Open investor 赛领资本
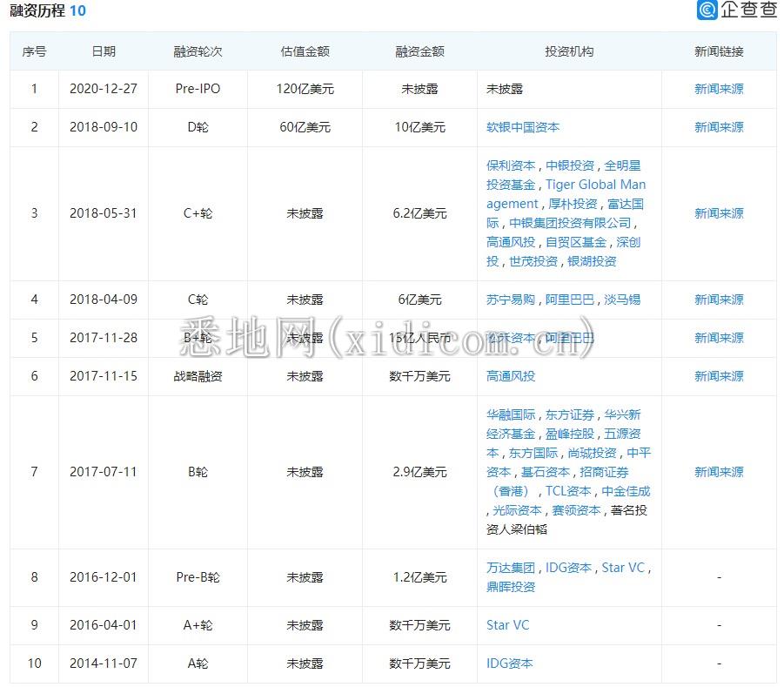The height and width of the screenshot is (687, 784). [576, 510]
